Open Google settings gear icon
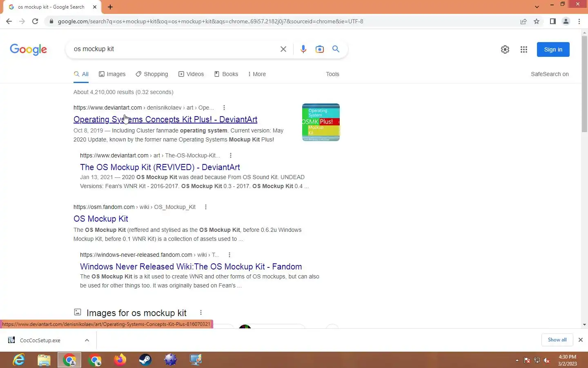Screen dimensions: 588x368 click(x=505, y=49)
